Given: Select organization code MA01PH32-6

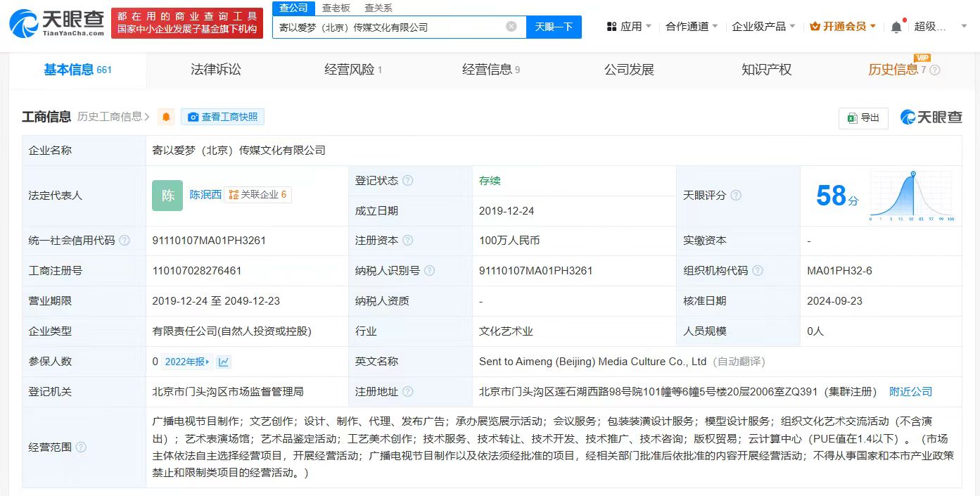Looking at the screenshot, I should (x=839, y=271).
